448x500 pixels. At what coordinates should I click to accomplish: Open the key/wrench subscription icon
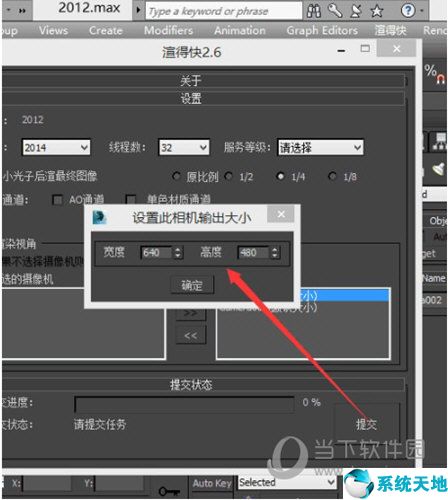point(335,11)
